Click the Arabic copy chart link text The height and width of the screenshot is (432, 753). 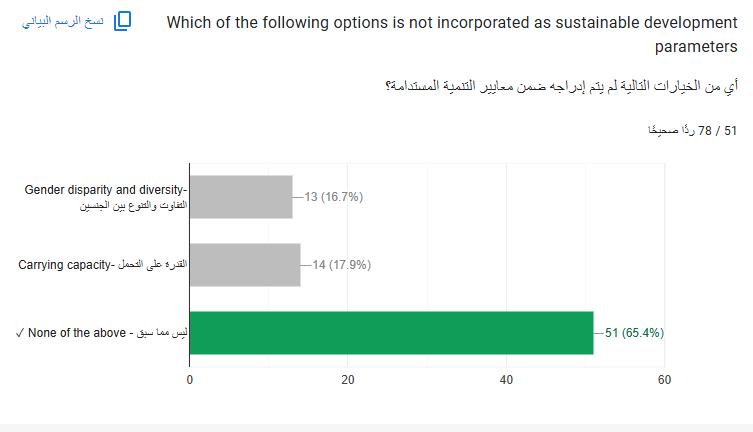[62, 22]
